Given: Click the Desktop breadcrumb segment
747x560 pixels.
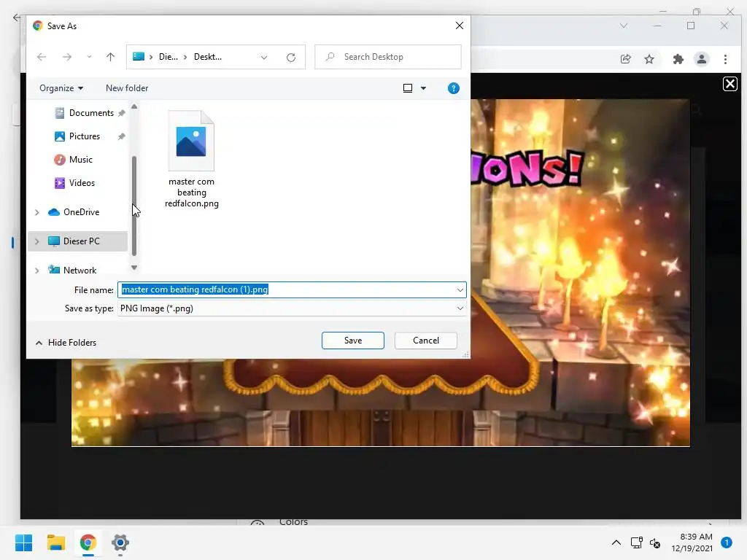Looking at the screenshot, I should click(208, 57).
